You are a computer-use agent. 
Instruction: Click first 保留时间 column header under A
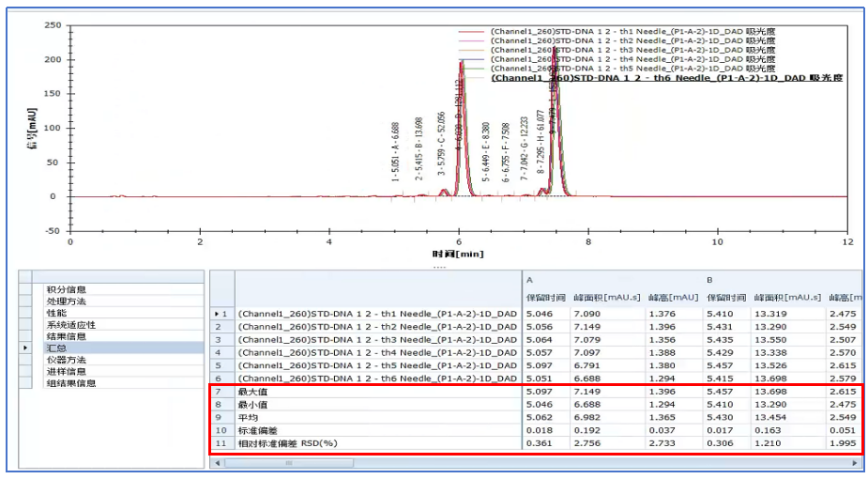click(544, 298)
